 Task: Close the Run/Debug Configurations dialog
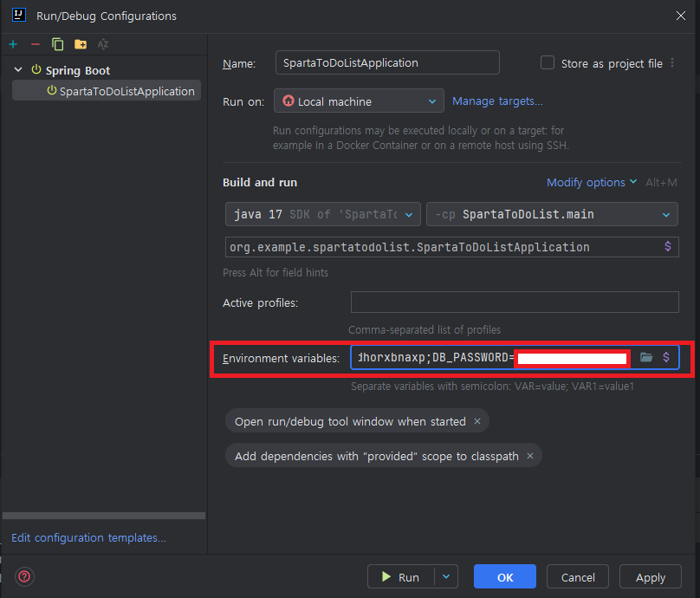(681, 16)
